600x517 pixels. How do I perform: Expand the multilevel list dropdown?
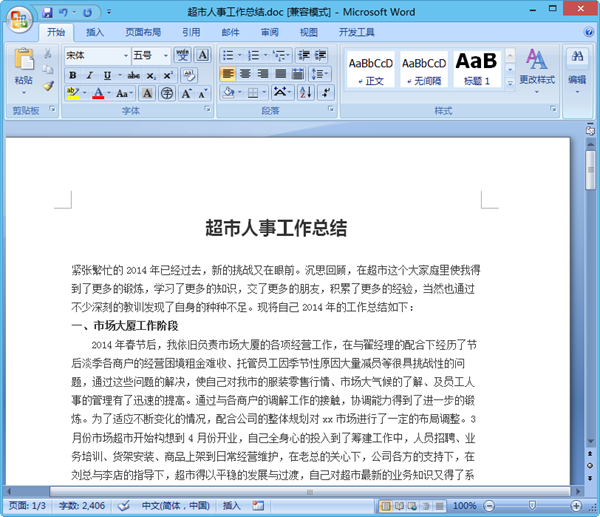[289, 55]
